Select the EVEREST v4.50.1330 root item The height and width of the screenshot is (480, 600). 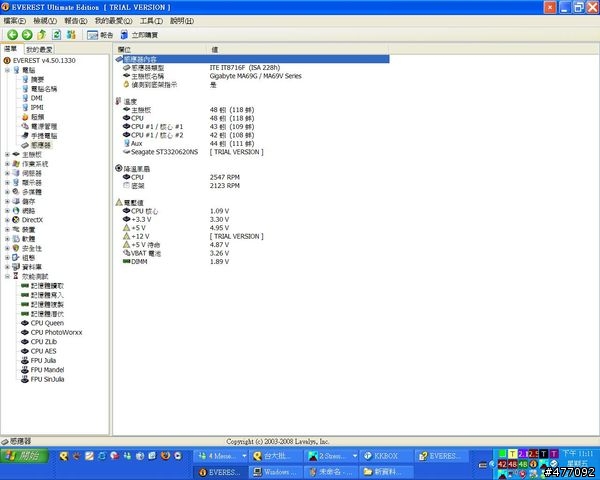(x=39, y=60)
